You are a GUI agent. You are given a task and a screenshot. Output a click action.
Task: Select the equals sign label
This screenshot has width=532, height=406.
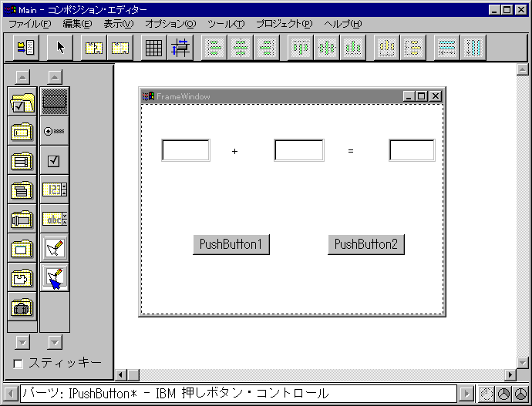point(351,151)
